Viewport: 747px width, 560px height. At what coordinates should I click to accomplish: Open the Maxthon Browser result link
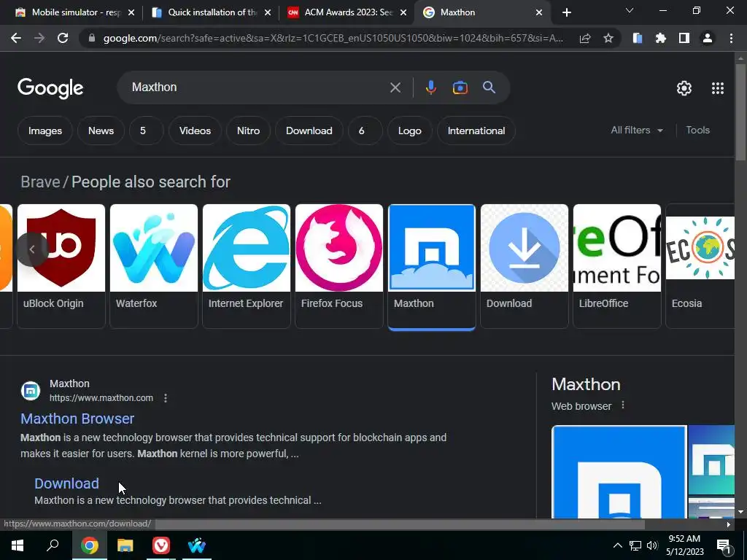tap(77, 419)
